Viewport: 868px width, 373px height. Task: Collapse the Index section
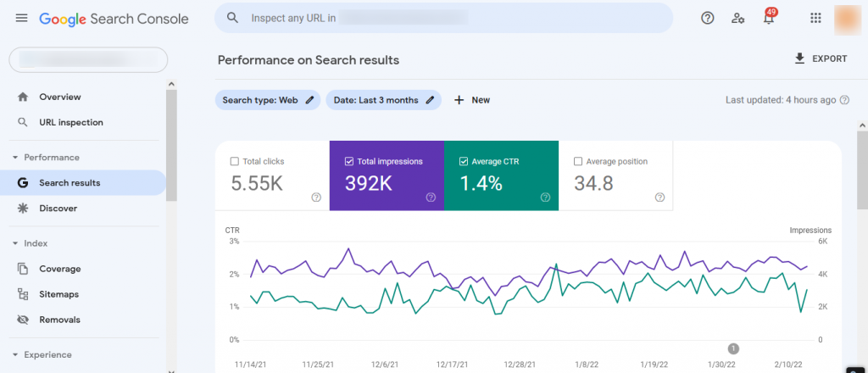pos(15,243)
